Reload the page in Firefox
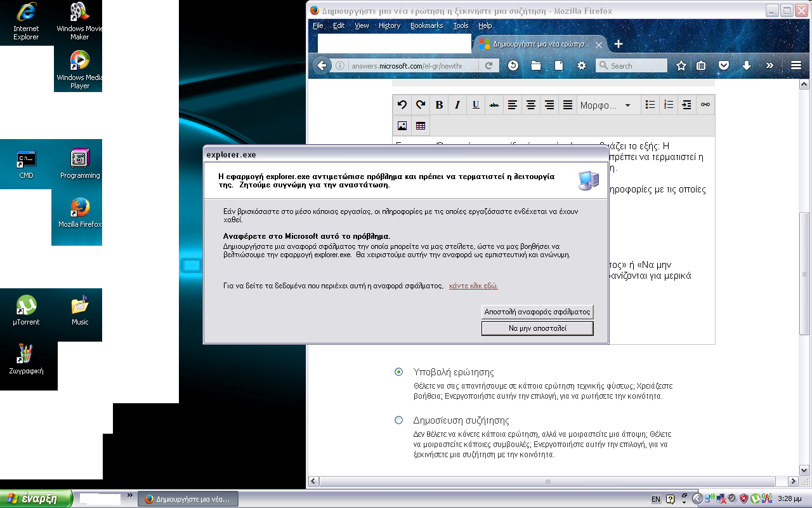The image size is (812, 508). (488, 65)
